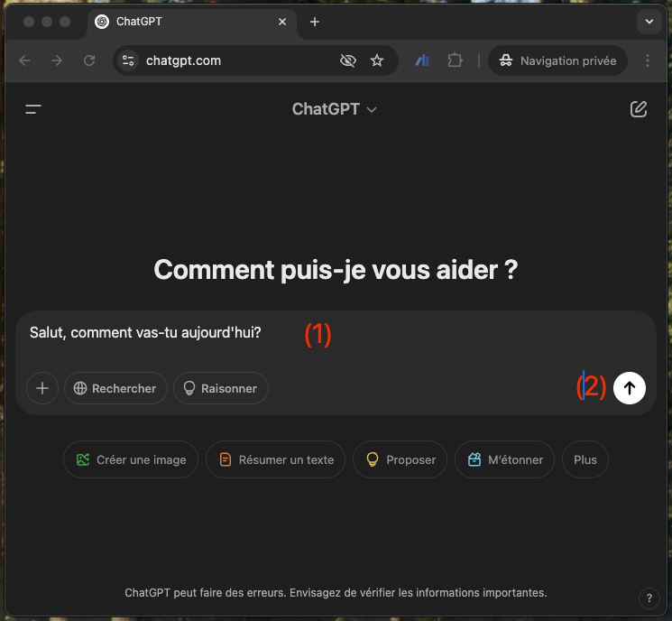Start a new chat with the compose icon
The image size is (672, 621).
[638, 109]
